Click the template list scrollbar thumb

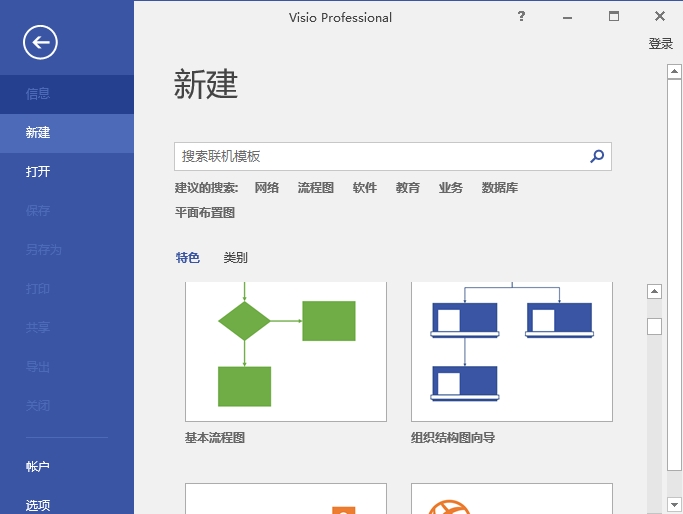(x=654, y=326)
